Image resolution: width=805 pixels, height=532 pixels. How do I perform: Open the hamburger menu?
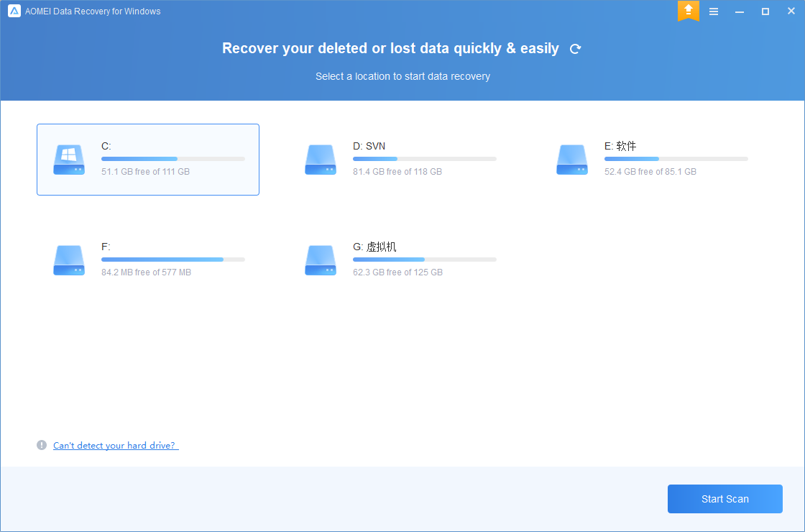[714, 12]
